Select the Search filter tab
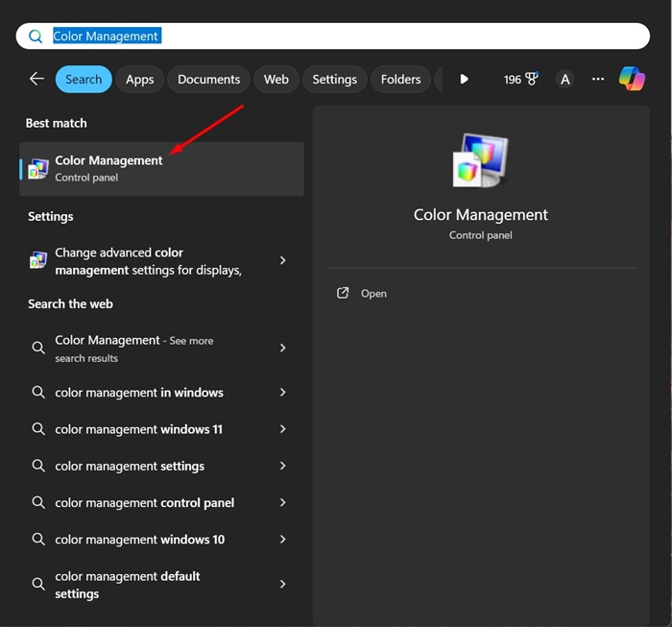 pyautogui.click(x=84, y=80)
